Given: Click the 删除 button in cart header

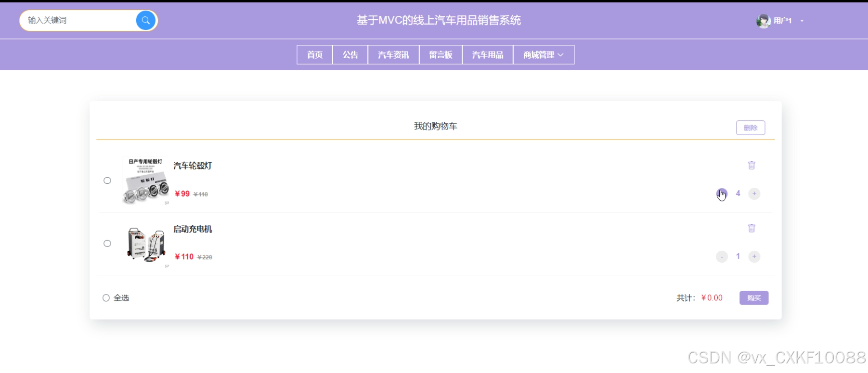Looking at the screenshot, I should [x=751, y=128].
